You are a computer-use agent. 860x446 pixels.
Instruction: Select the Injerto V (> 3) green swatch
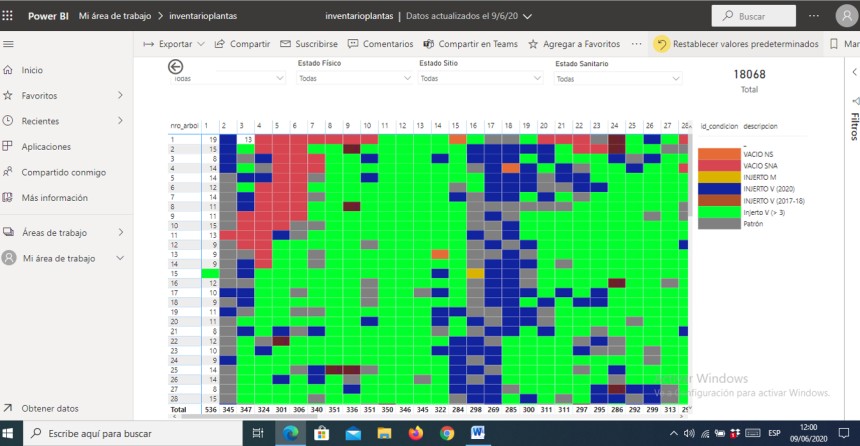(x=719, y=212)
